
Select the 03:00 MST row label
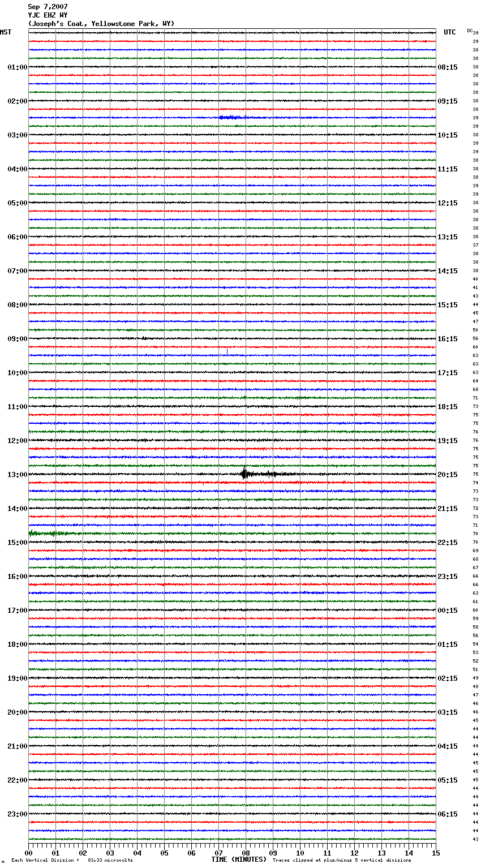tap(18, 135)
